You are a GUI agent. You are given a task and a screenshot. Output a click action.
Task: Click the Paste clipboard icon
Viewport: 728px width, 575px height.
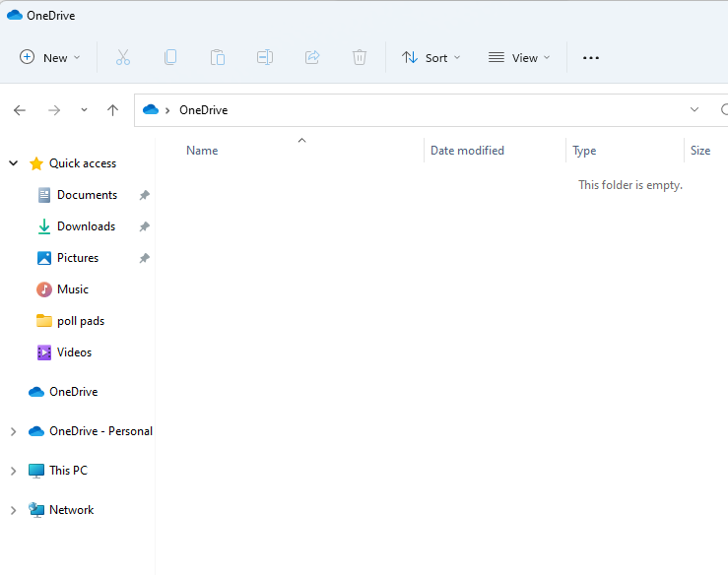pos(218,57)
